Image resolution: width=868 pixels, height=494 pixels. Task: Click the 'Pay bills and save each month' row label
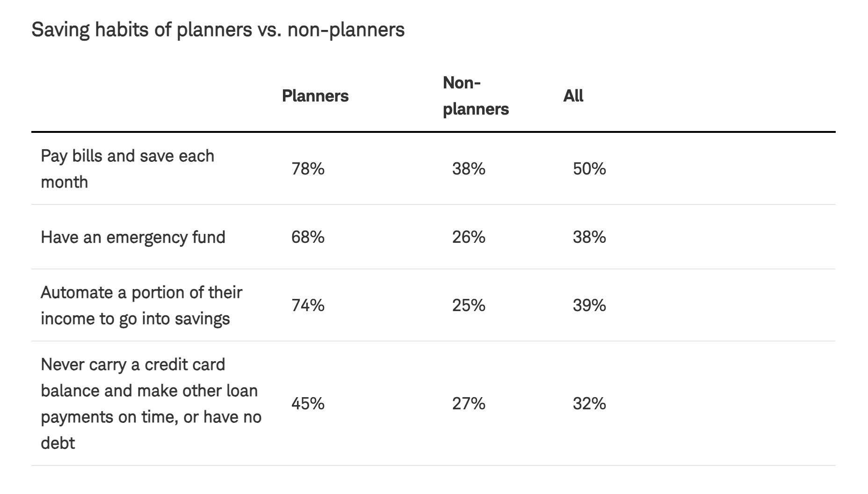127,169
